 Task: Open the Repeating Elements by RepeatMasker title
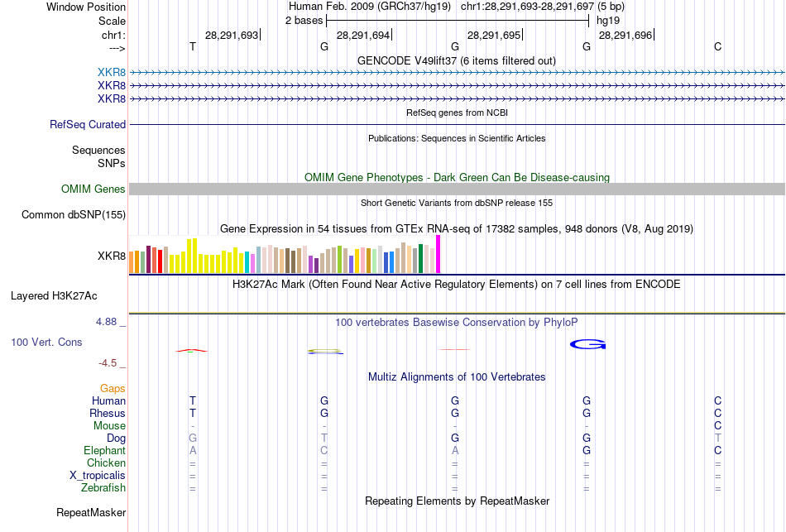tap(457, 501)
